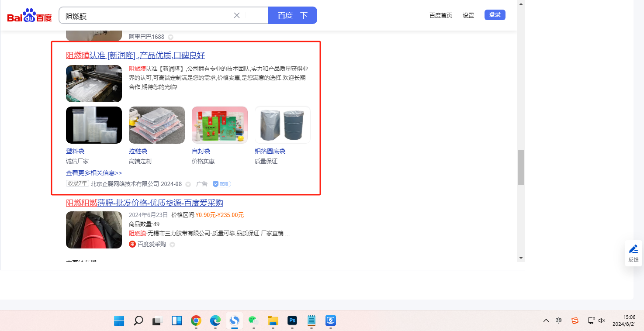Open the red film roll thumbnail
This screenshot has width=644, height=331.
coord(94,230)
